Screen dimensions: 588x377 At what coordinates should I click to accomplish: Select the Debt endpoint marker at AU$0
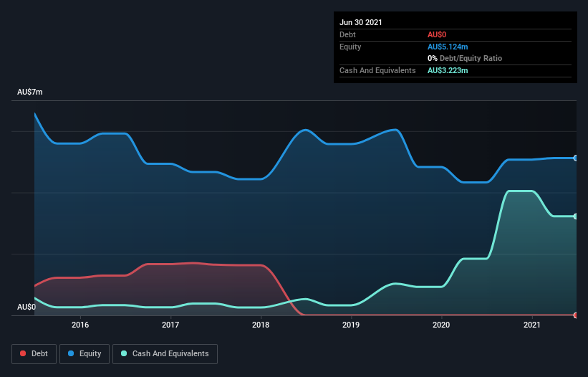tap(576, 315)
